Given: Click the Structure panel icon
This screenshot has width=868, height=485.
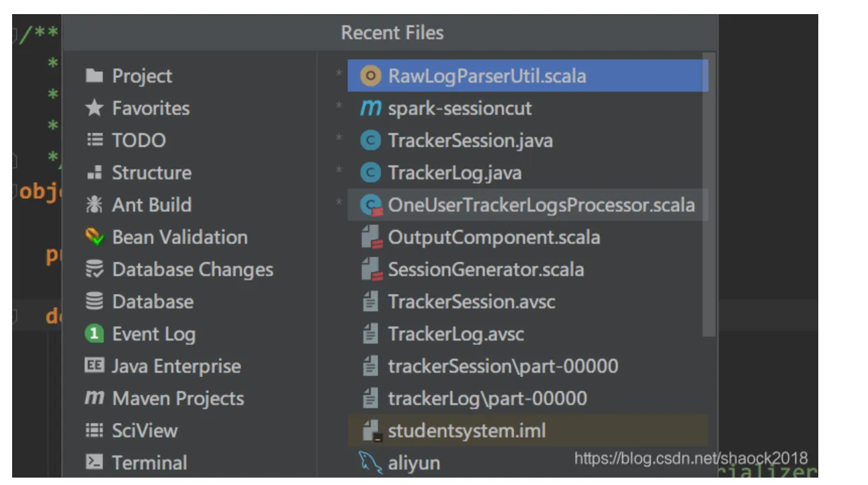Looking at the screenshot, I should coord(95,173).
